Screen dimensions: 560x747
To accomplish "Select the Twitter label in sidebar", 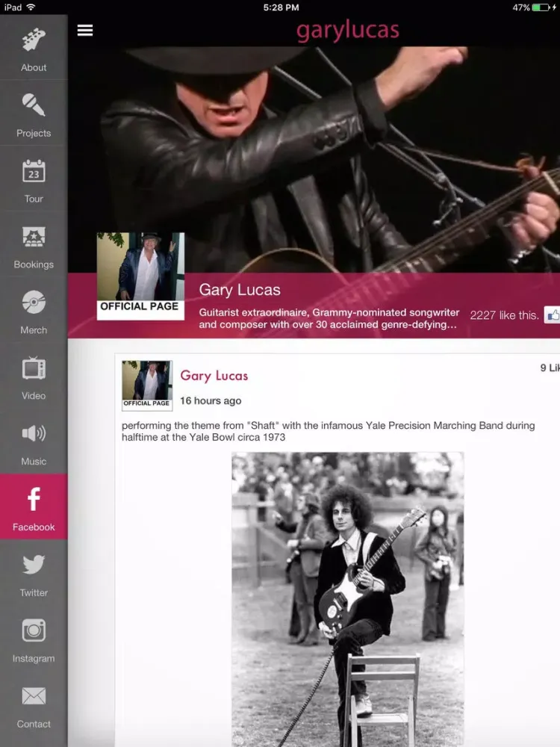I will coord(34,592).
